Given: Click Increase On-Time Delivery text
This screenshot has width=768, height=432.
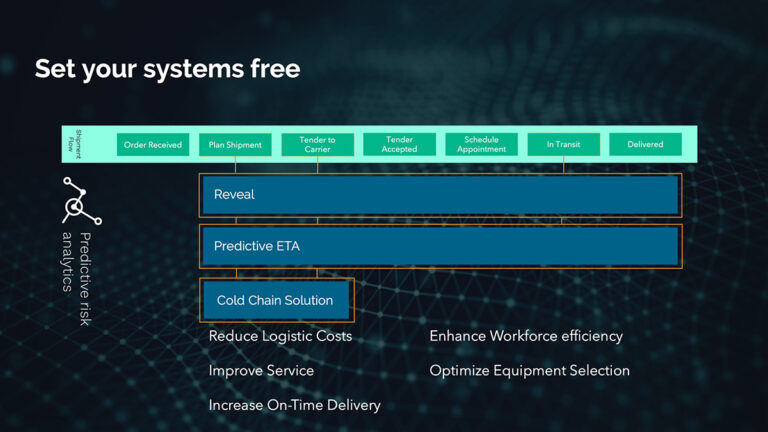Looking at the screenshot, I should 294,405.
